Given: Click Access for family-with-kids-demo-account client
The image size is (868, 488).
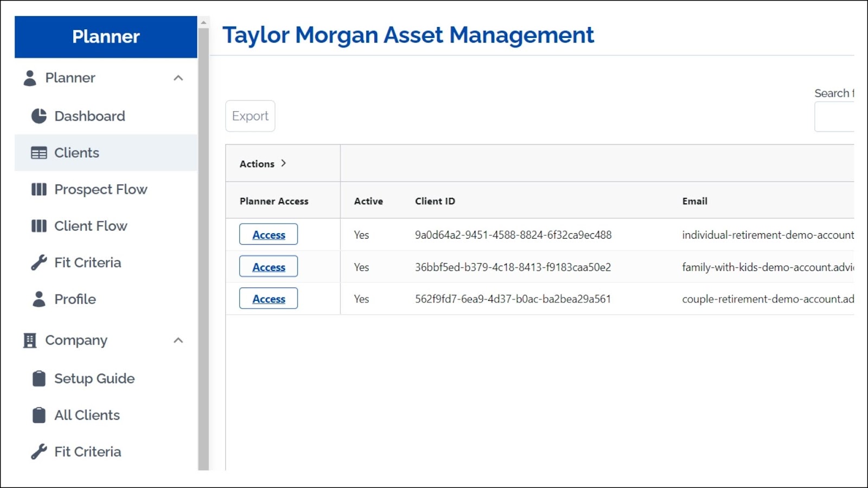Looking at the screenshot, I should [269, 267].
